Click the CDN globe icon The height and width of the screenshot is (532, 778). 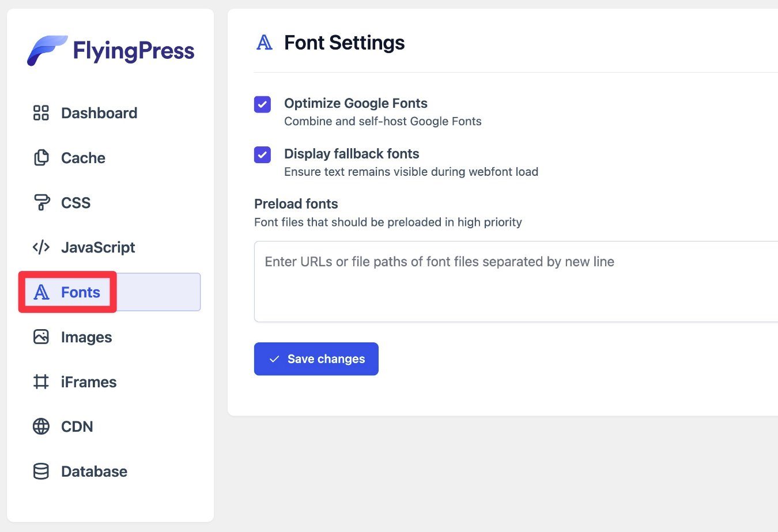(x=41, y=427)
